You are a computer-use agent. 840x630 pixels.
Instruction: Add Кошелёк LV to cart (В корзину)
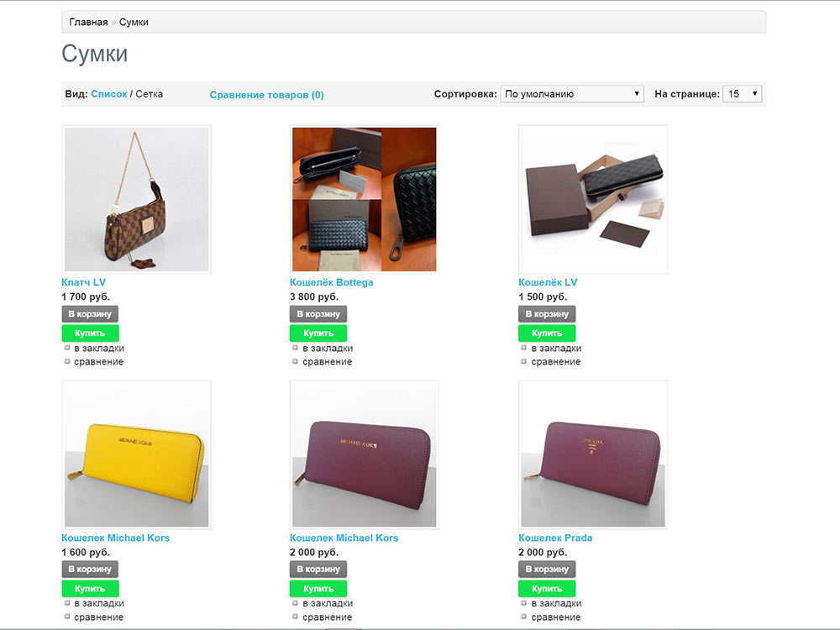(547, 314)
